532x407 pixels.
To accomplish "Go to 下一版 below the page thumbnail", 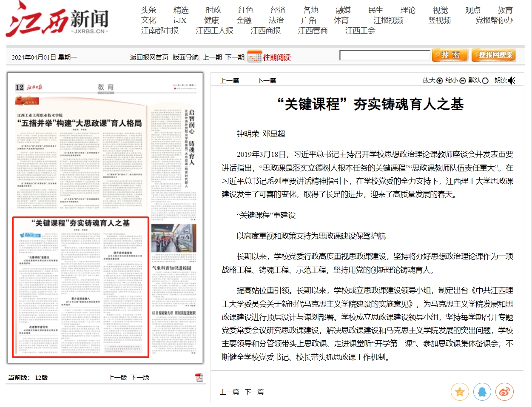I will coord(140,377).
